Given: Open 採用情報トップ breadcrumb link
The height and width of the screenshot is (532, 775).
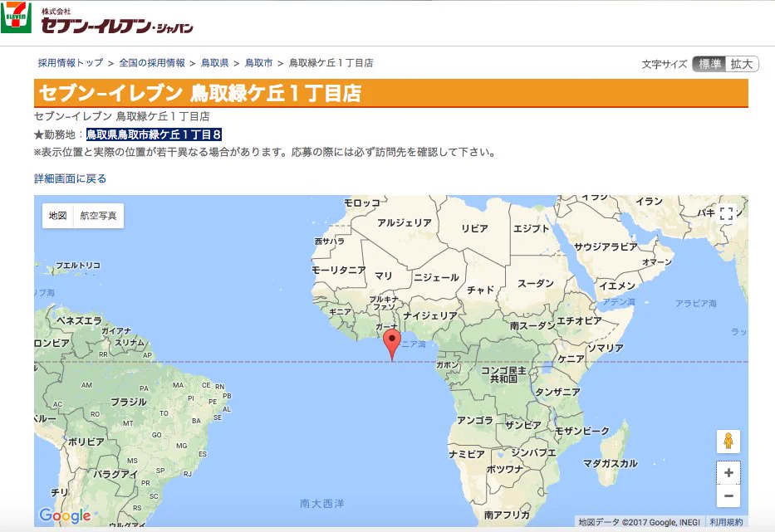Looking at the screenshot, I should tap(71, 63).
